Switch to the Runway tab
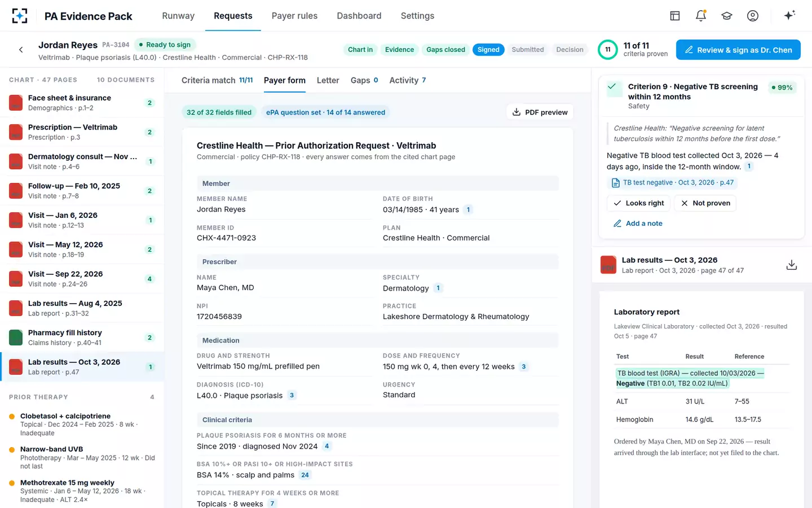Viewport: 812px width, 508px height. [x=178, y=16]
